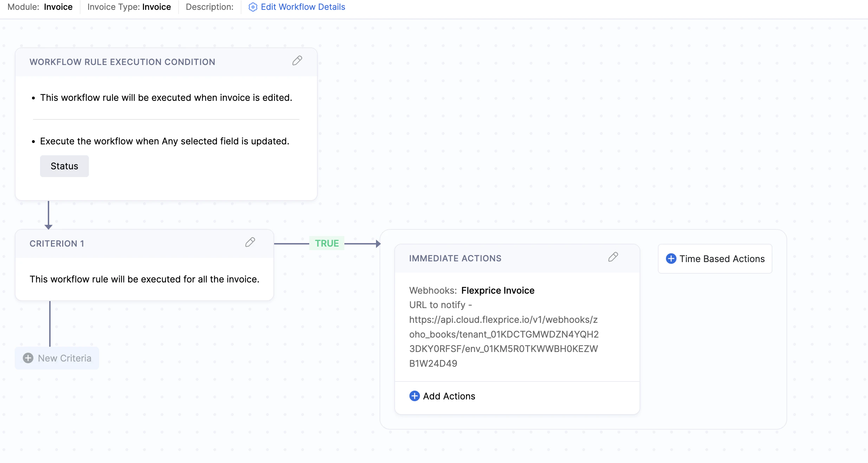Image resolution: width=868 pixels, height=463 pixels.
Task: Click the New Criteria button
Action: [x=57, y=358]
